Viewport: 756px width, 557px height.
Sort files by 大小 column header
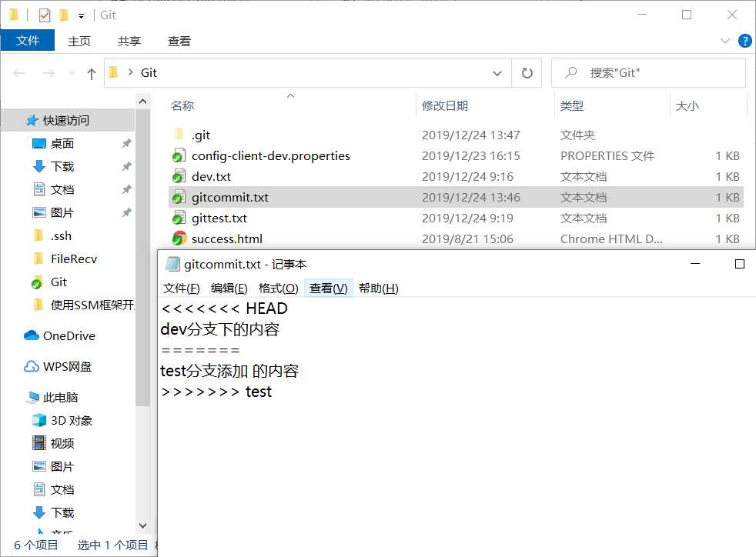coord(687,105)
